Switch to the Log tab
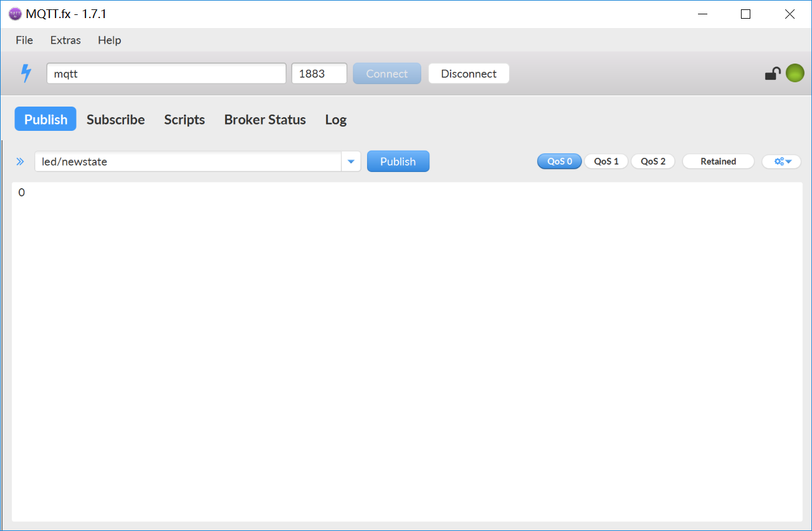The image size is (812, 531). (x=336, y=119)
